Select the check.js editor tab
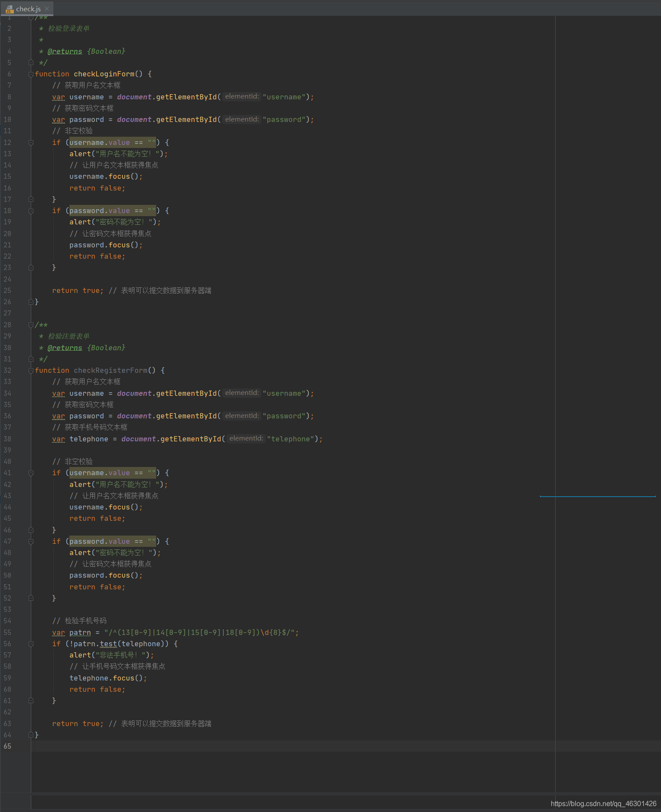 pyautogui.click(x=26, y=9)
